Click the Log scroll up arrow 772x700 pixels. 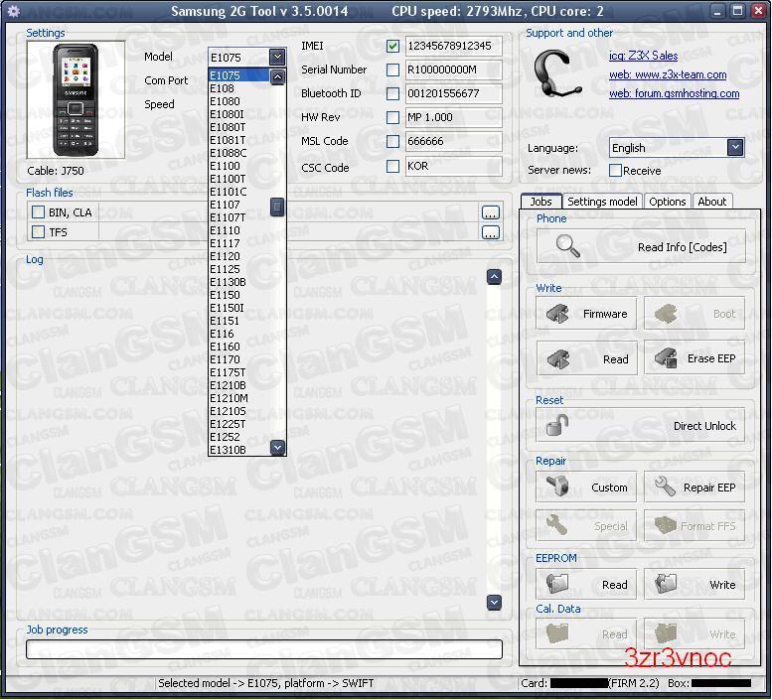click(x=494, y=277)
